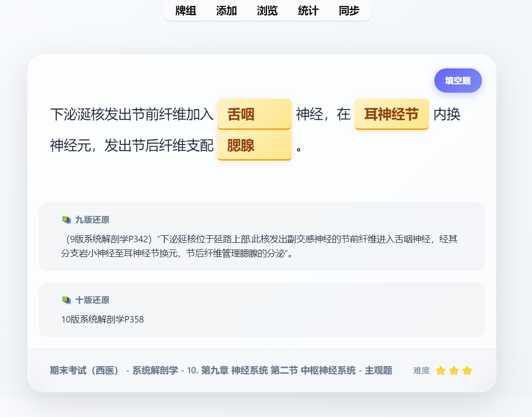Image resolution: width=532 pixels, height=417 pixels.
Task: Click the first difficulty star
Action: (x=440, y=371)
